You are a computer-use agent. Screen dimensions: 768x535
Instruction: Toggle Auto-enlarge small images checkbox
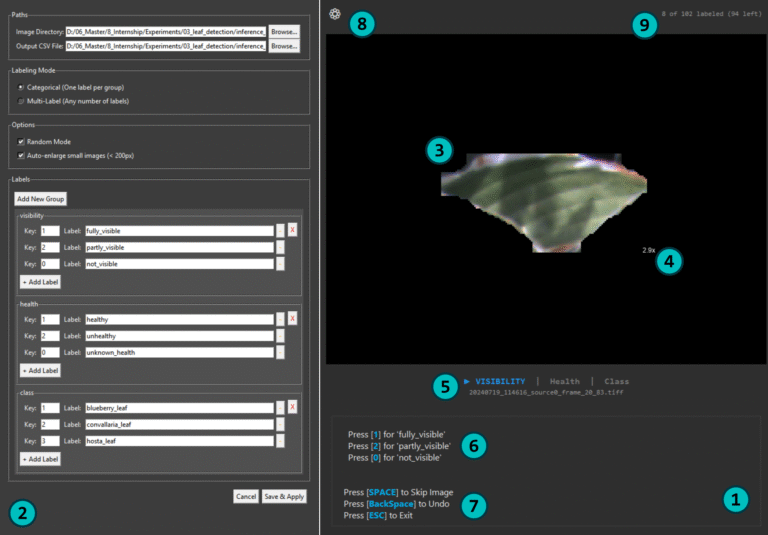(x=21, y=156)
